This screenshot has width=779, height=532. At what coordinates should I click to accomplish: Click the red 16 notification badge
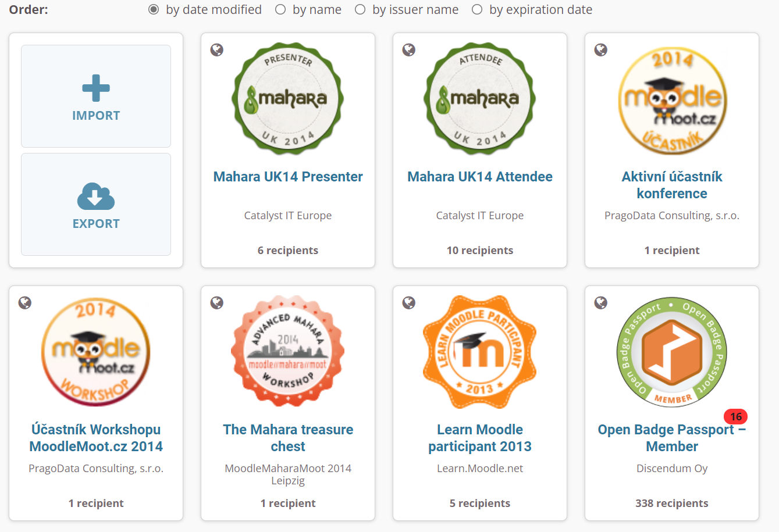pyautogui.click(x=735, y=416)
